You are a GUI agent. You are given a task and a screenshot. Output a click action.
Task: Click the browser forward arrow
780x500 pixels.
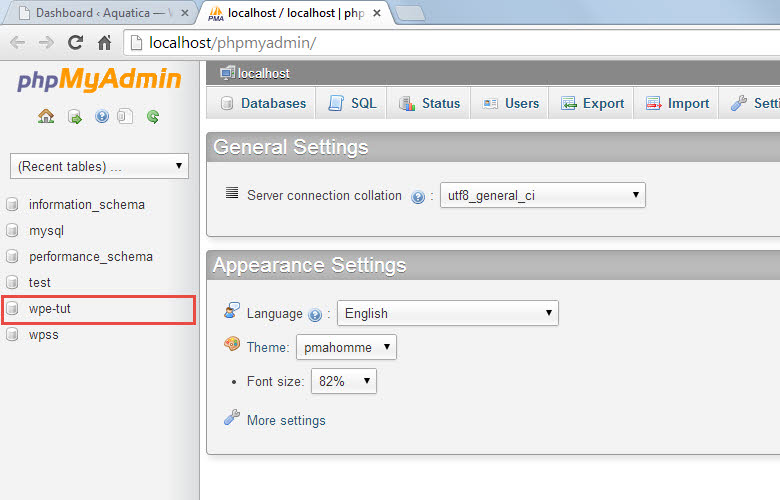point(46,43)
